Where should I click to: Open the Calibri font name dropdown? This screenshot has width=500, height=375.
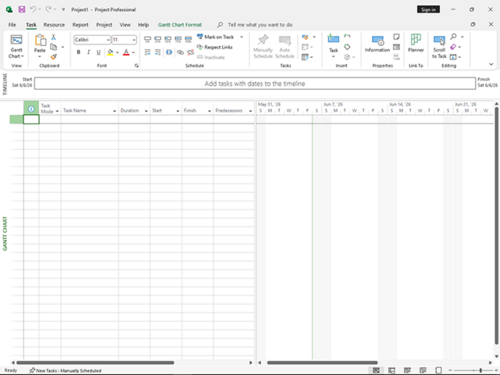[x=108, y=40]
